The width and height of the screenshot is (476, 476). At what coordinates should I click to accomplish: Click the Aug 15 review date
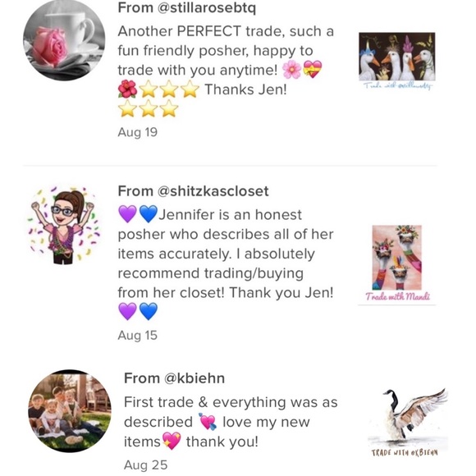(x=138, y=335)
